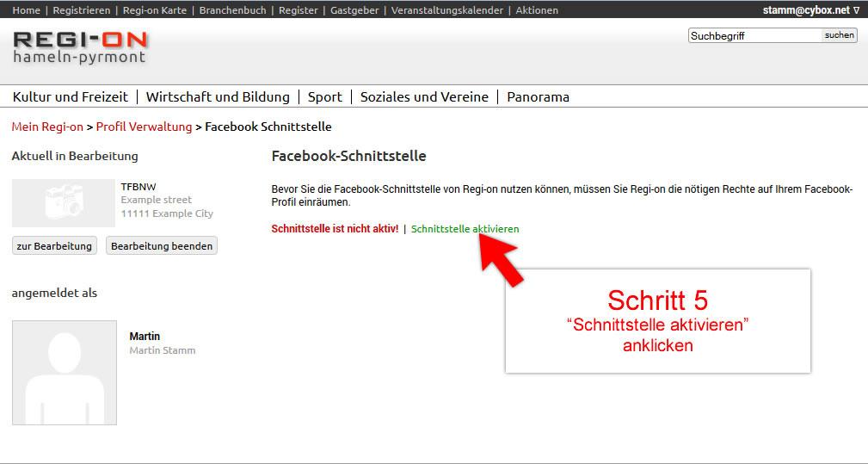868x464 pixels.
Task: Click the Suchbegriff search input field
Action: (754, 36)
